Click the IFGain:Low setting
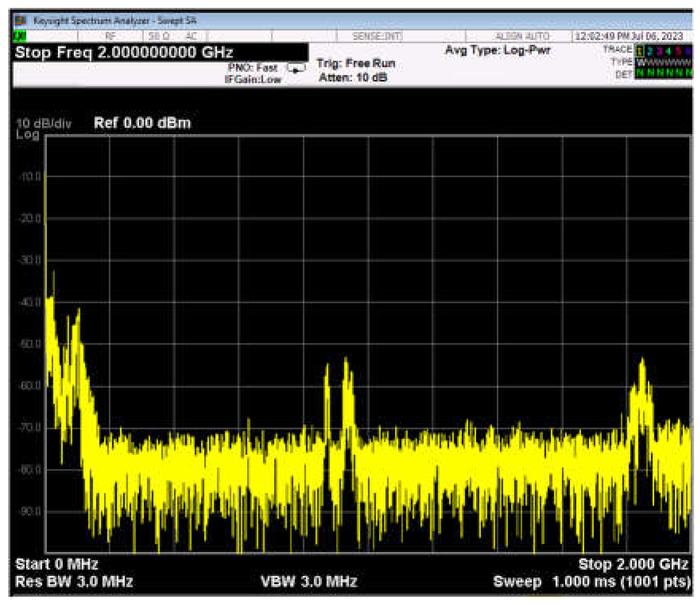Image resolution: width=700 pixels, height=605 pixels. 253,79
